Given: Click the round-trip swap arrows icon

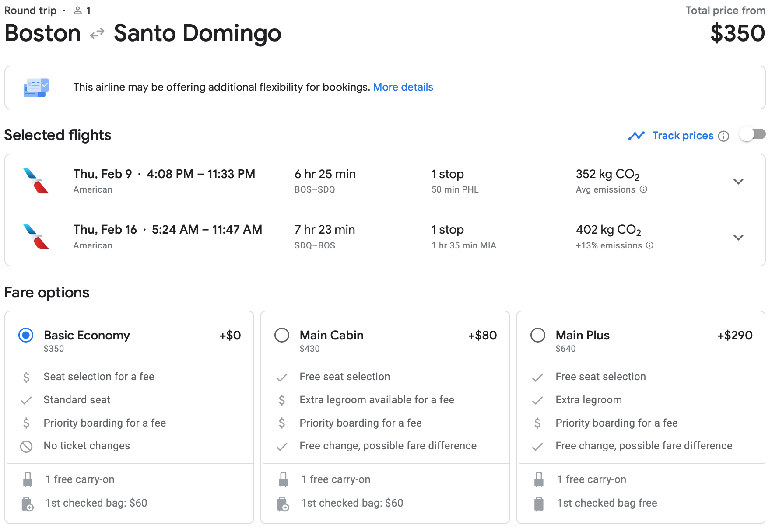Looking at the screenshot, I should click(97, 34).
